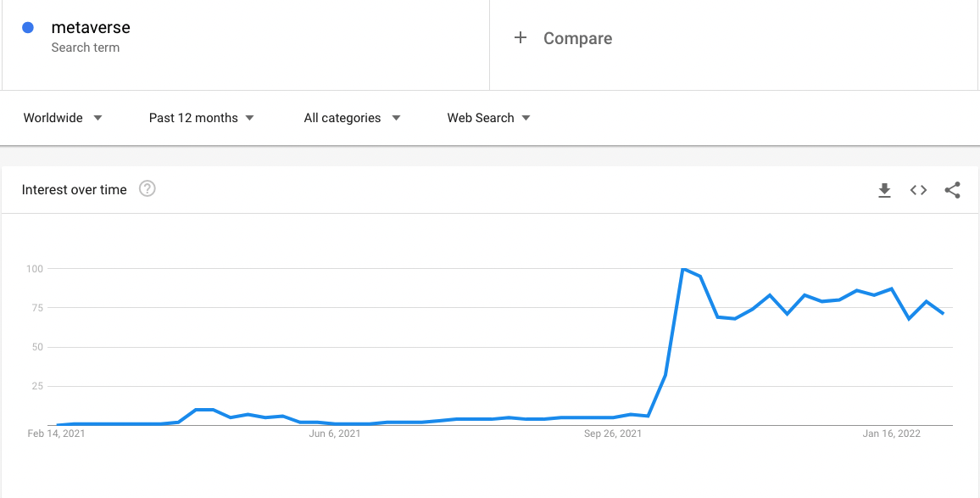Open the Web Search type dropdown
The image size is (980, 498).
pyautogui.click(x=489, y=118)
